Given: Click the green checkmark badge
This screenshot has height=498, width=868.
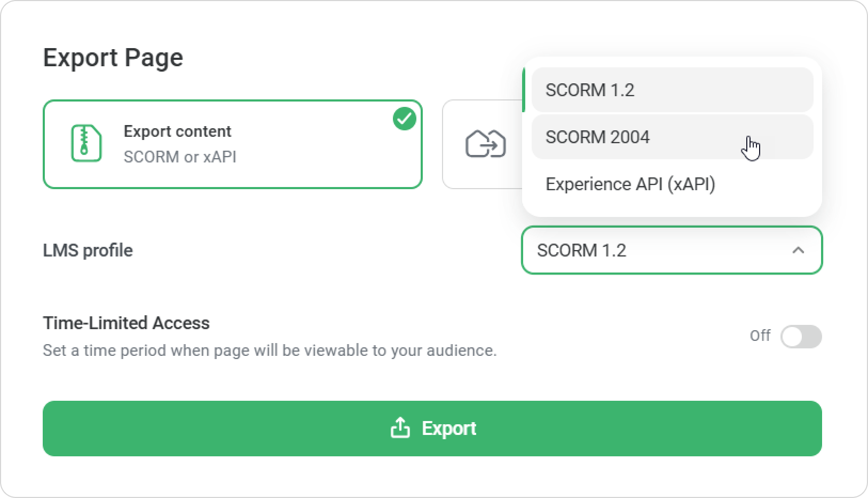Looking at the screenshot, I should (x=404, y=119).
